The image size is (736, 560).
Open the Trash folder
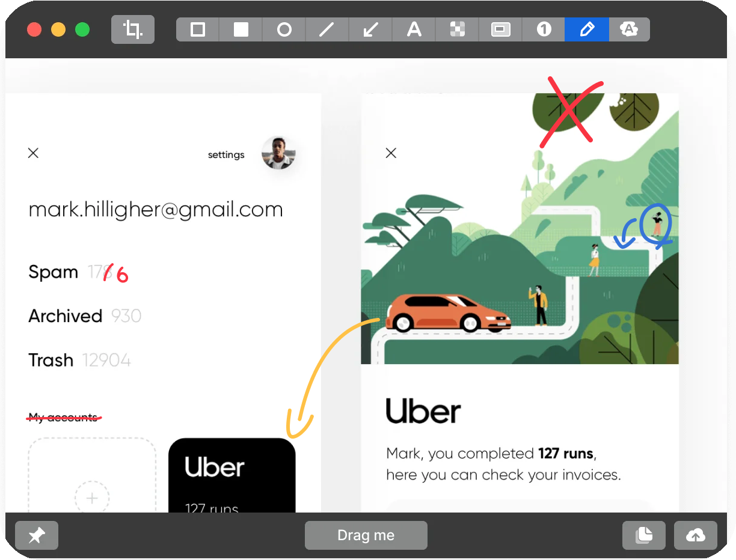point(51,360)
